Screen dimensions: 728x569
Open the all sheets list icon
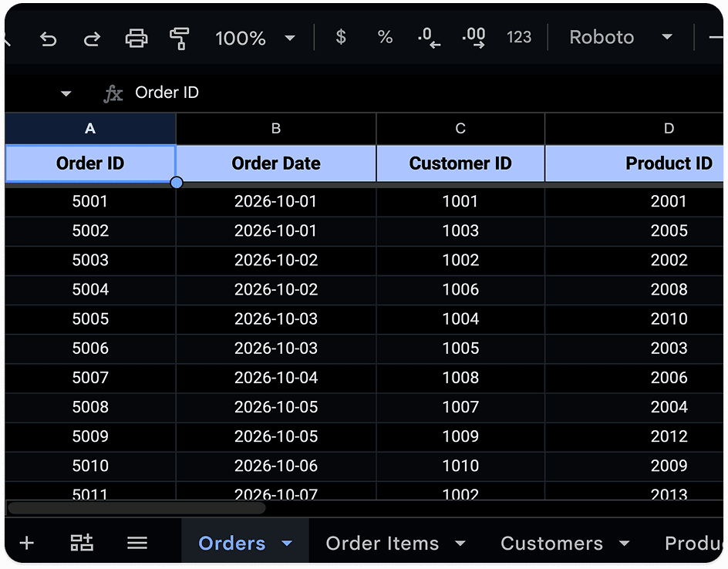(x=137, y=543)
